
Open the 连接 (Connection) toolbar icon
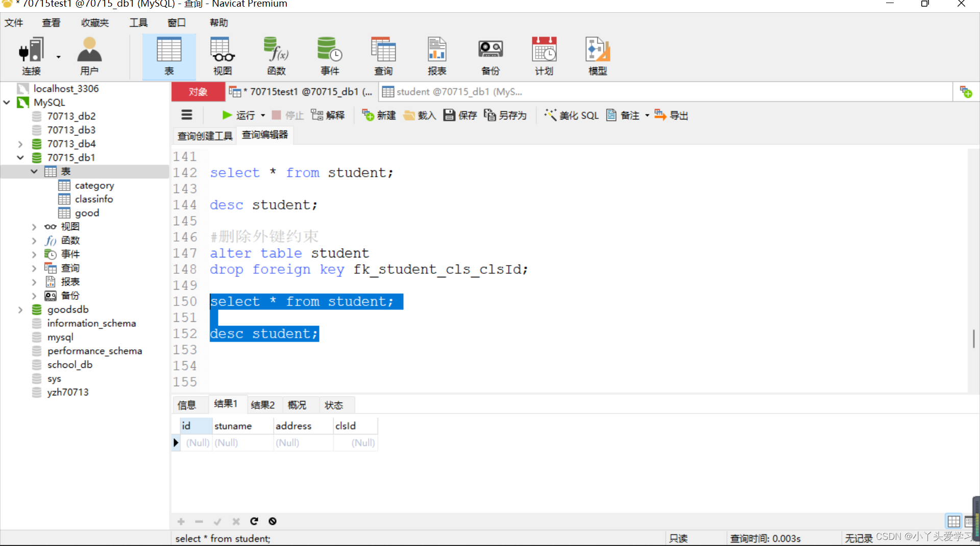pyautogui.click(x=31, y=56)
